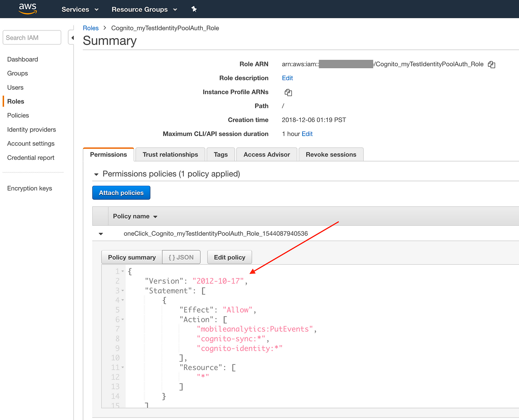The image size is (519, 420).
Task: Click the "cognito-sync:*" action string
Action: pos(231,339)
